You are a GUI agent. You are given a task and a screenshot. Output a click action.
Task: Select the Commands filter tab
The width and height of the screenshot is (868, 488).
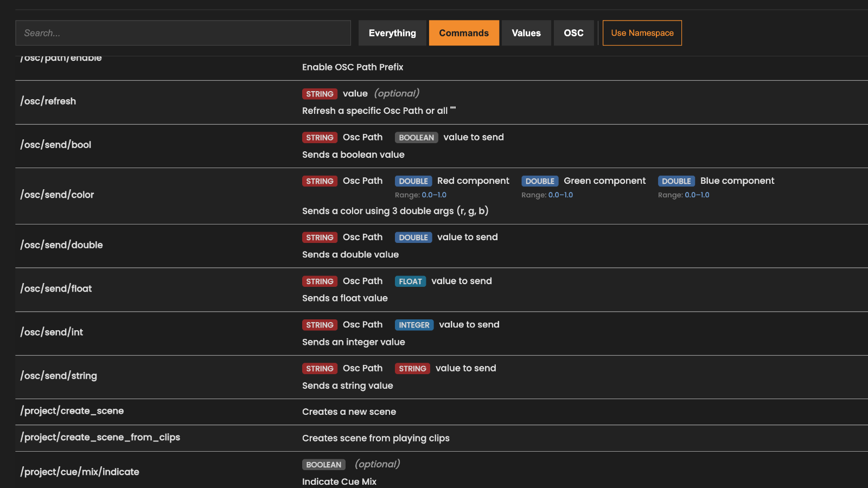point(464,33)
